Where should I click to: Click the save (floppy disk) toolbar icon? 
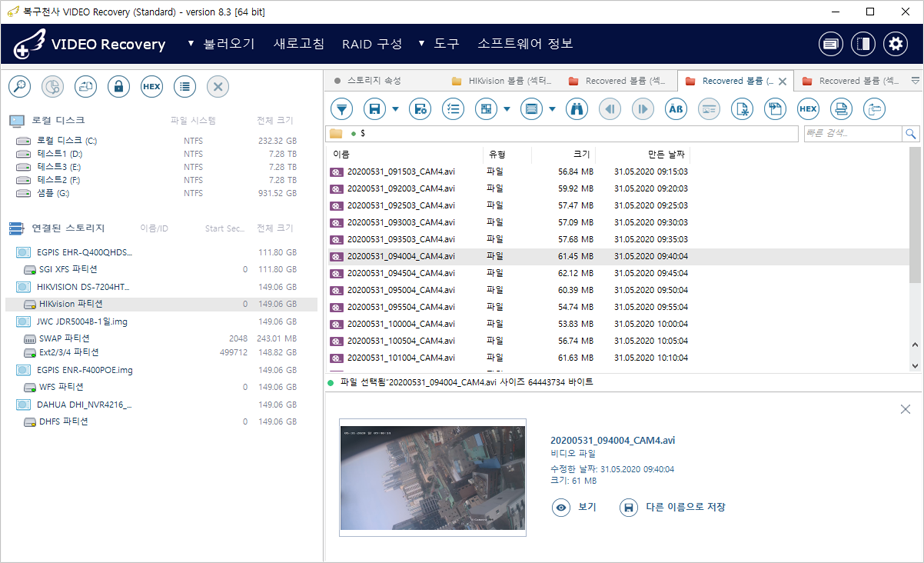click(375, 109)
